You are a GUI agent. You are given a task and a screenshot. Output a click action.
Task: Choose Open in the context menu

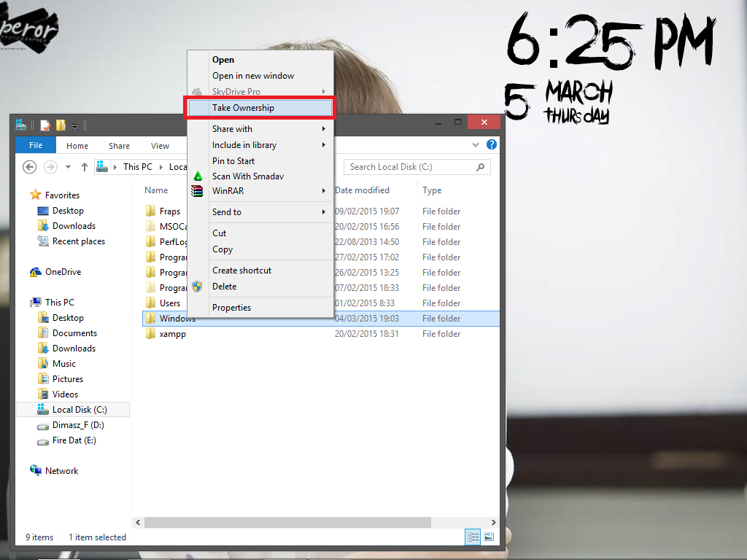pyautogui.click(x=260, y=60)
